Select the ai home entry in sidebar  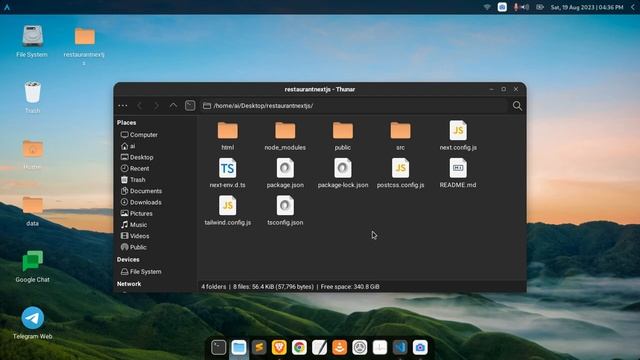pos(128,146)
